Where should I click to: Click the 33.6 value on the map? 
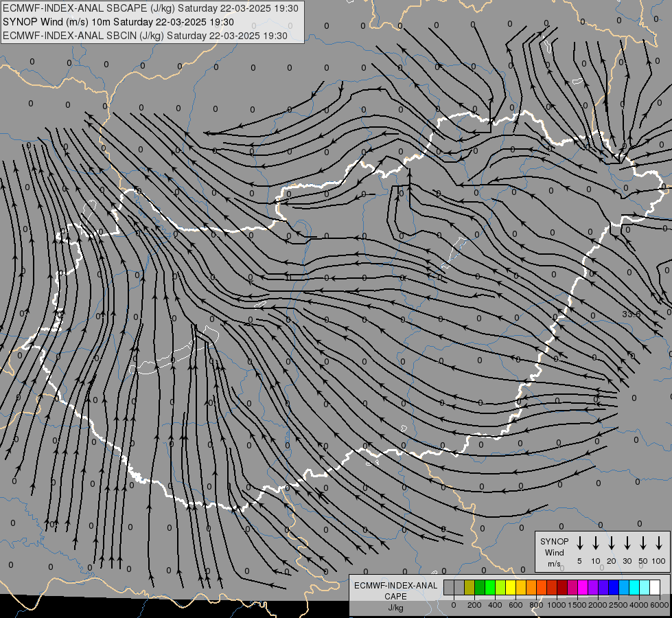tap(632, 314)
